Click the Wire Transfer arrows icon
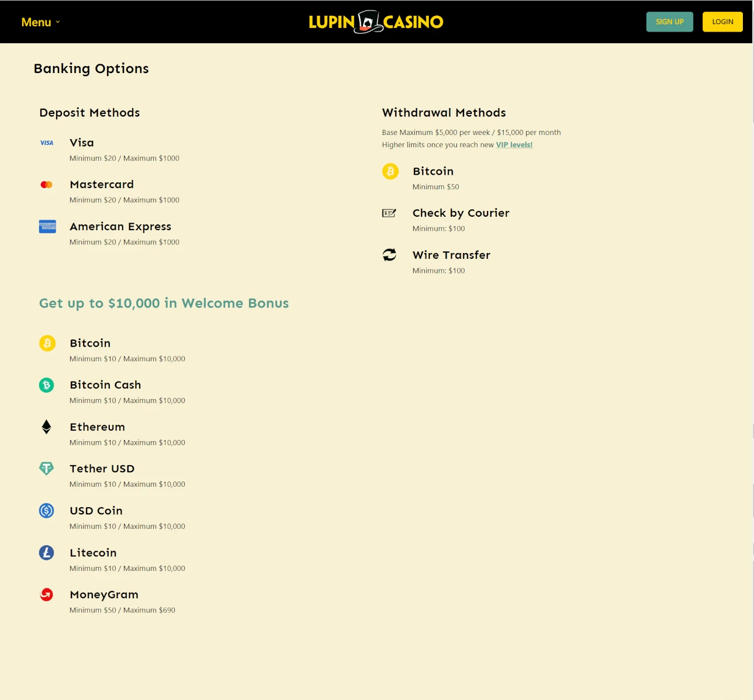Viewport: 754px width, 700px height. [x=389, y=255]
